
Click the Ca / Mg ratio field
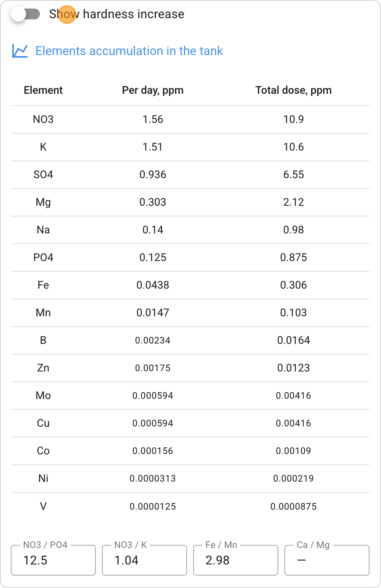tap(327, 560)
